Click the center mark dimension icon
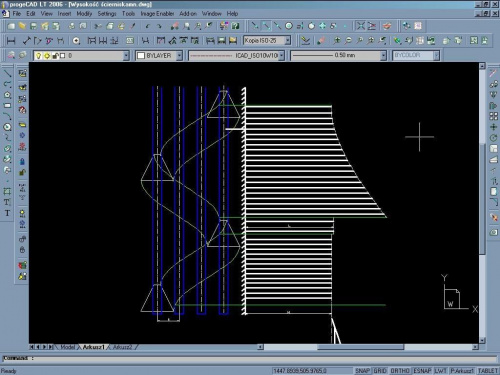500x375 pixels. [76, 41]
